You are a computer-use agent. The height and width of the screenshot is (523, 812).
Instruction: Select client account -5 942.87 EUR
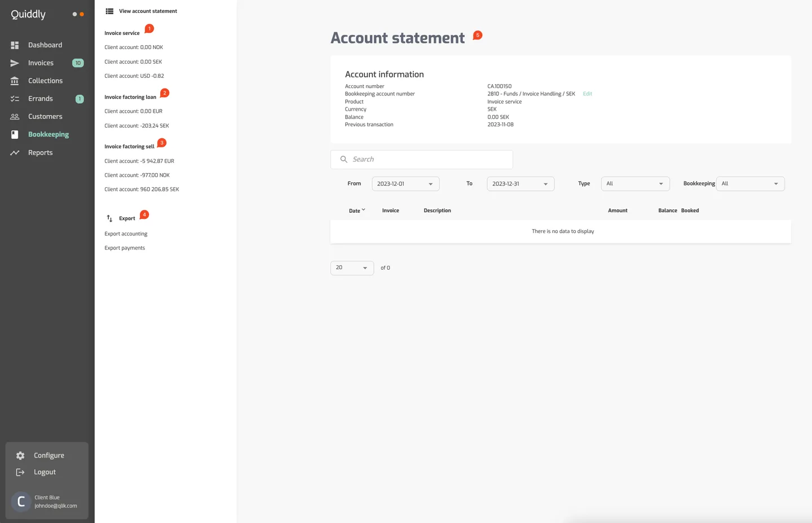(x=139, y=161)
